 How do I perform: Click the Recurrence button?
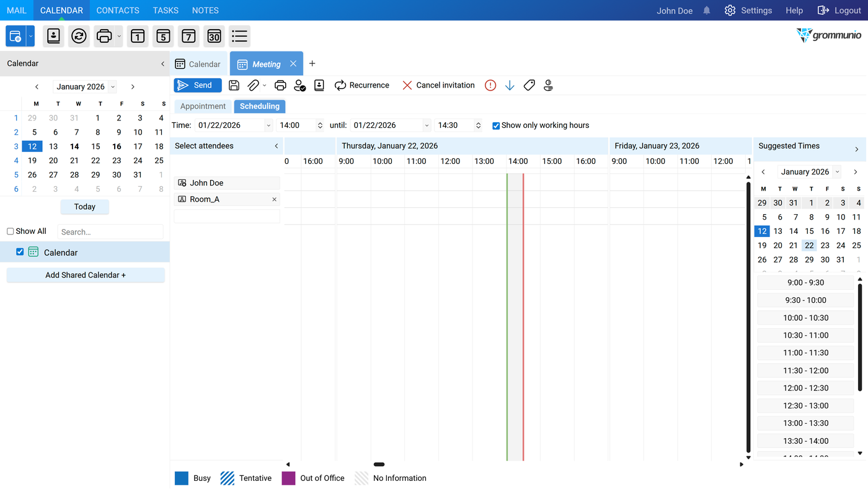362,85
